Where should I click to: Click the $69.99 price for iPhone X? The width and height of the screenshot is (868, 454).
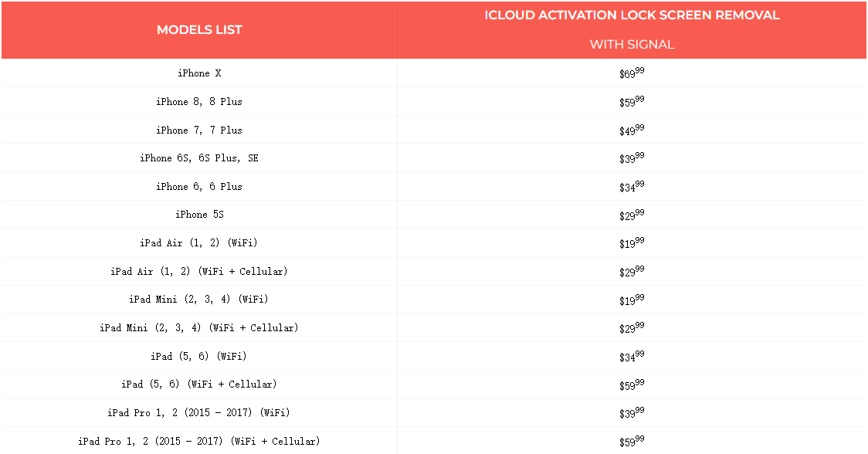[632, 73]
